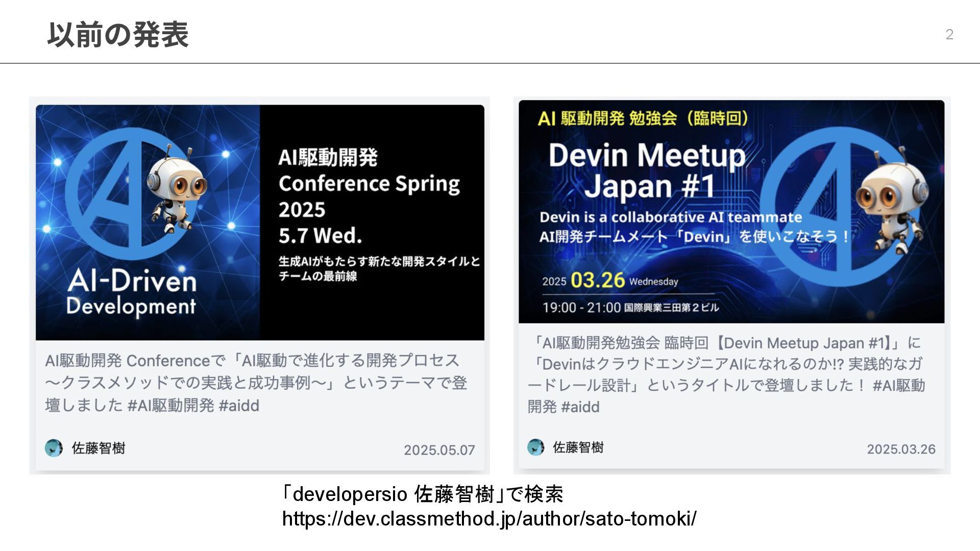Screen dimensions: 980x551
Task: Click author name 佐藤智樹 on left card
Action: (99, 448)
